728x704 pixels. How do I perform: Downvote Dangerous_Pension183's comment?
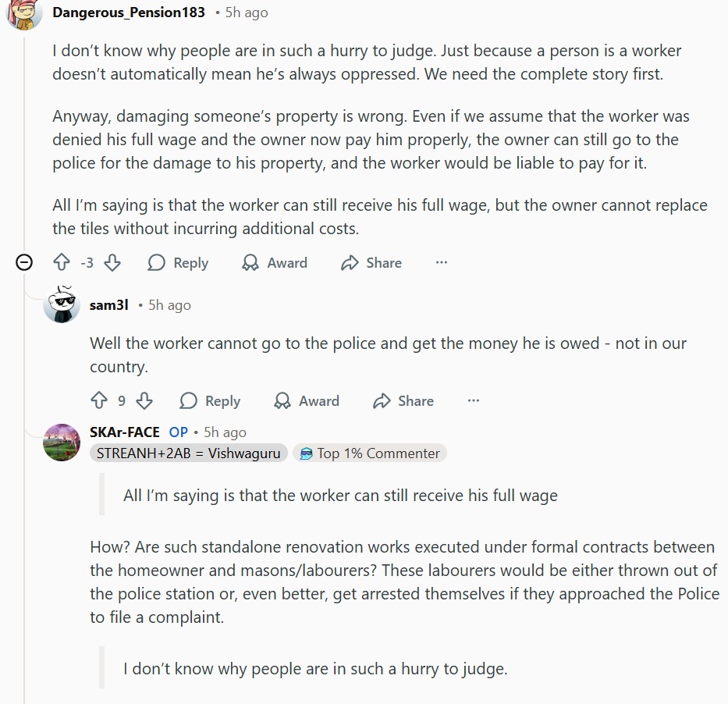pos(112,263)
